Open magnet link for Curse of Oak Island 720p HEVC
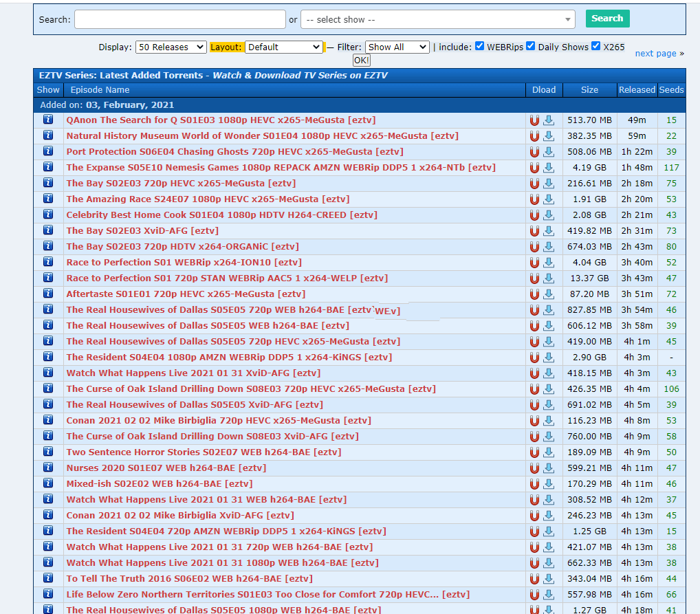 coord(534,389)
